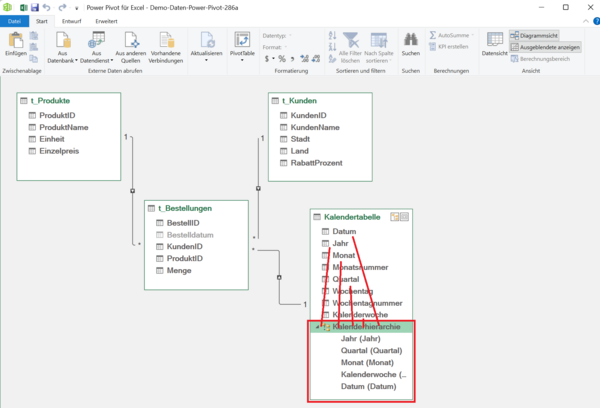600x408 pixels.
Task: Switch to Datensicht view
Action: [494, 41]
